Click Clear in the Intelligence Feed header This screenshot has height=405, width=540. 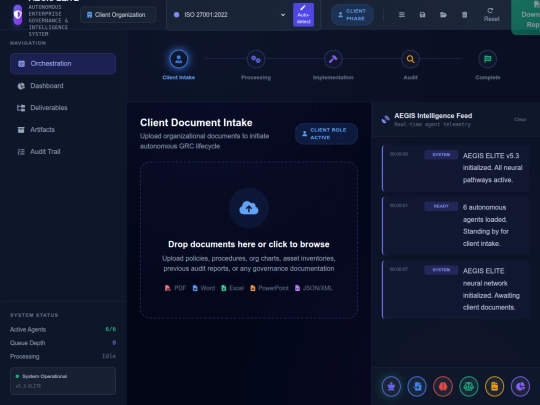pos(520,120)
